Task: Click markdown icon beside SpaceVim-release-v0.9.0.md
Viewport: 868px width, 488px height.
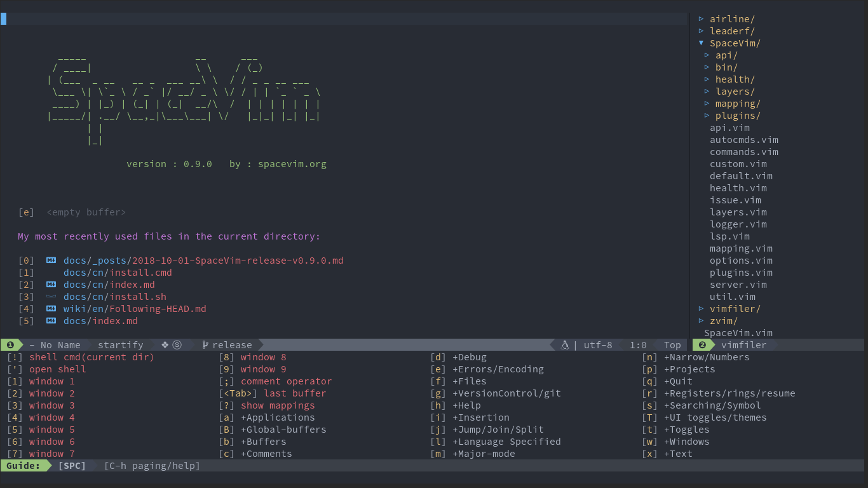Action: [x=51, y=261]
